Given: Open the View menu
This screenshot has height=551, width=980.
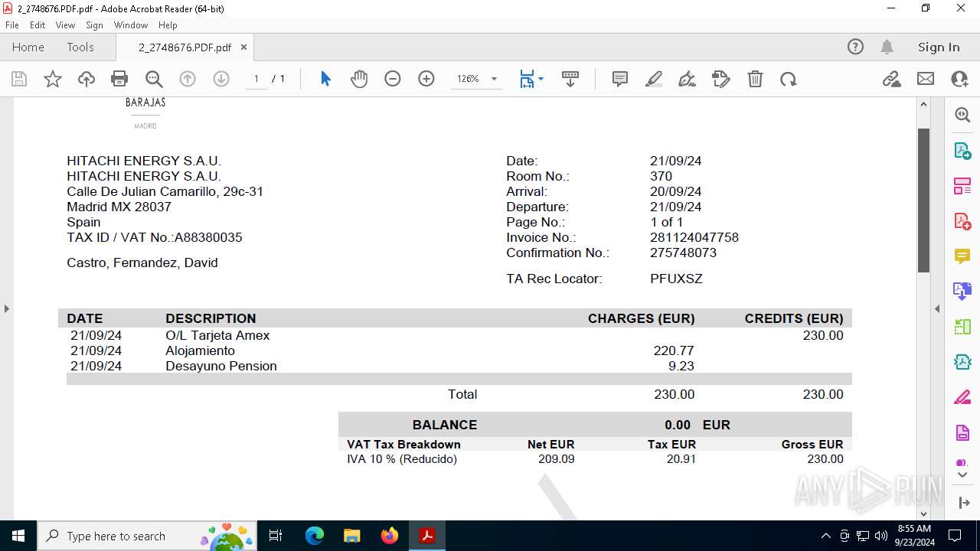Looking at the screenshot, I should [x=65, y=25].
